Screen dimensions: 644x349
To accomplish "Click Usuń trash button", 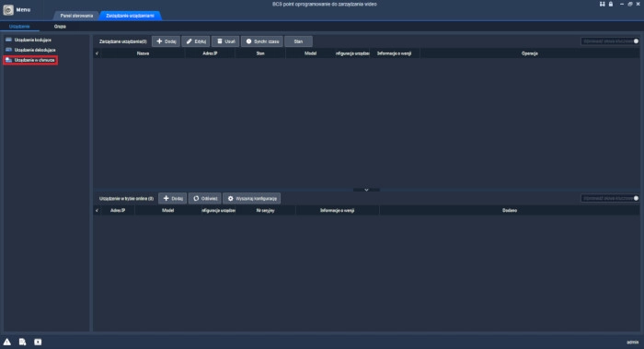I will [225, 41].
